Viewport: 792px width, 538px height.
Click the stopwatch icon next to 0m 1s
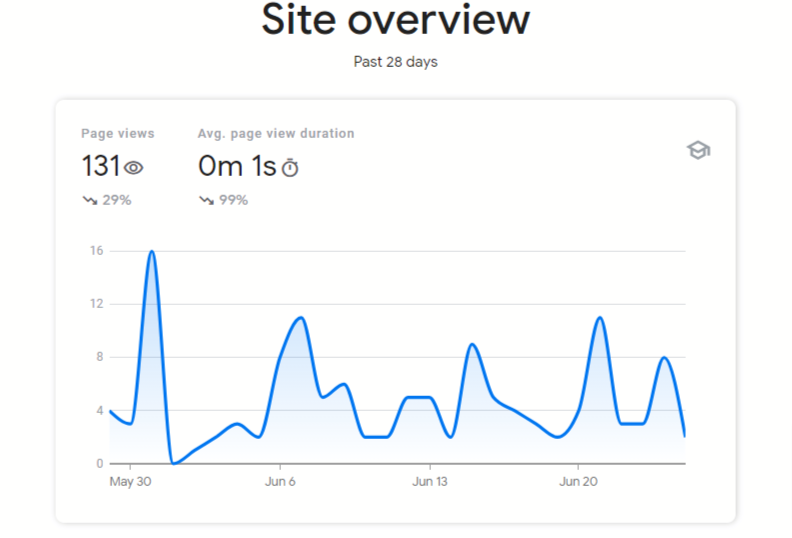(x=290, y=168)
